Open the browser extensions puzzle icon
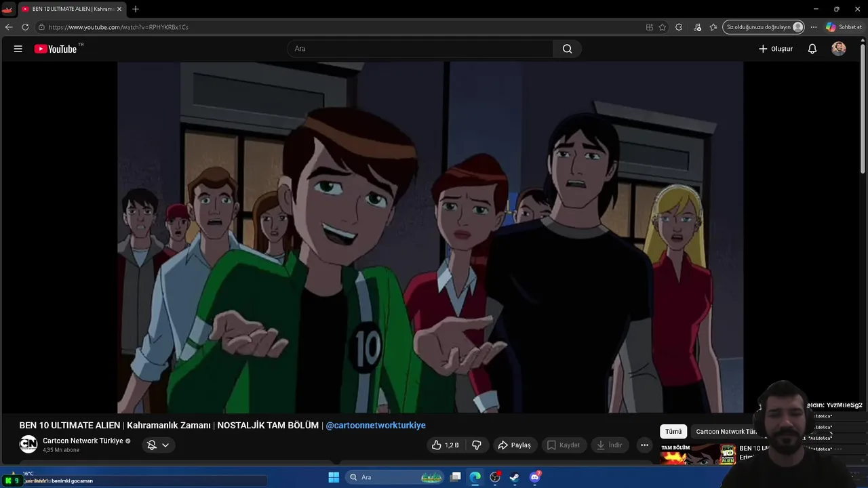Viewport: 868px width, 488px height. 679,27
